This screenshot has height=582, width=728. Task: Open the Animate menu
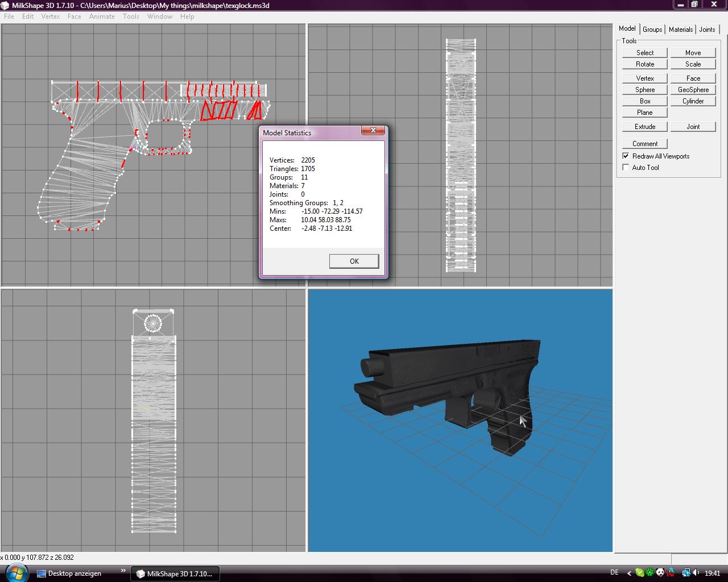102,16
